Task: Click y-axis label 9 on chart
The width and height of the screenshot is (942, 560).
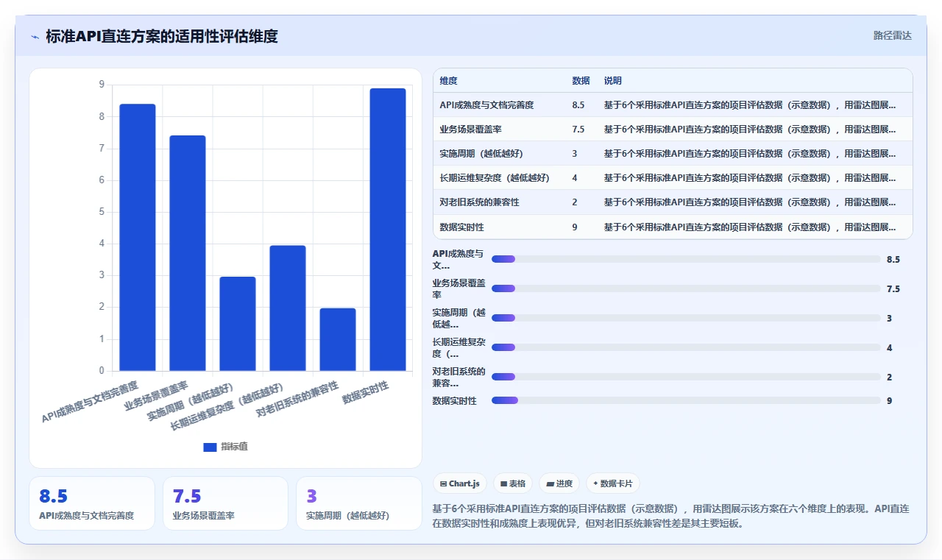Action: click(x=102, y=85)
